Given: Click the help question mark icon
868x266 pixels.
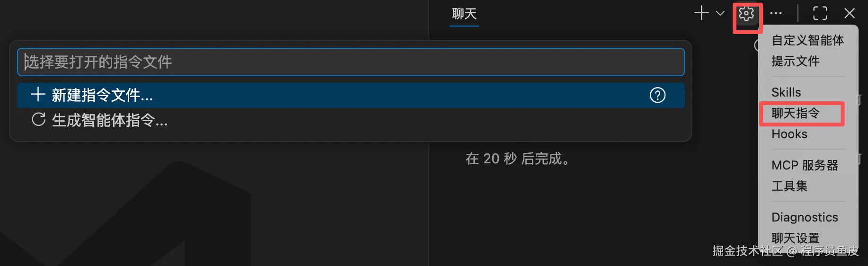Looking at the screenshot, I should pyautogui.click(x=657, y=95).
